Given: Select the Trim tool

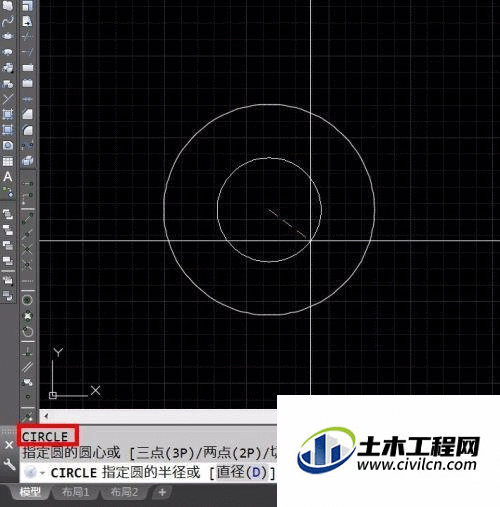Looking at the screenshot, I should click(27, 36).
